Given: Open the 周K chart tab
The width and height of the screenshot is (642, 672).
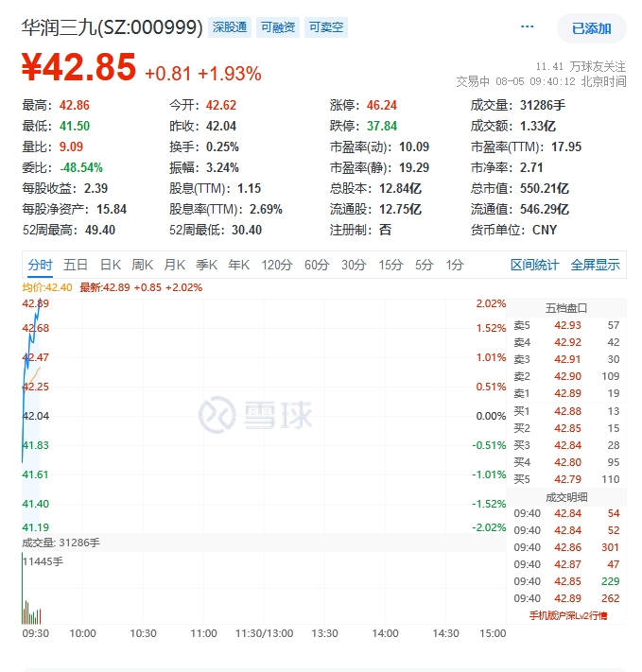Looking at the screenshot, I should point(143,265).
